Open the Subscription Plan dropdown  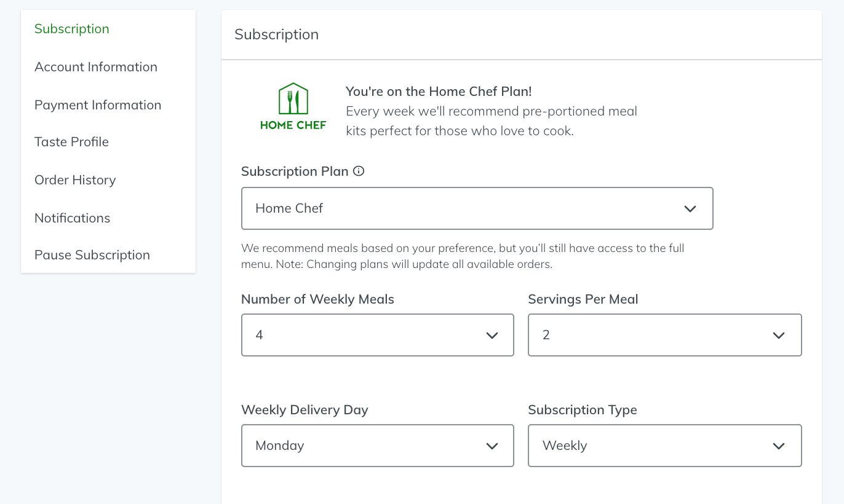tap(477, 208)
